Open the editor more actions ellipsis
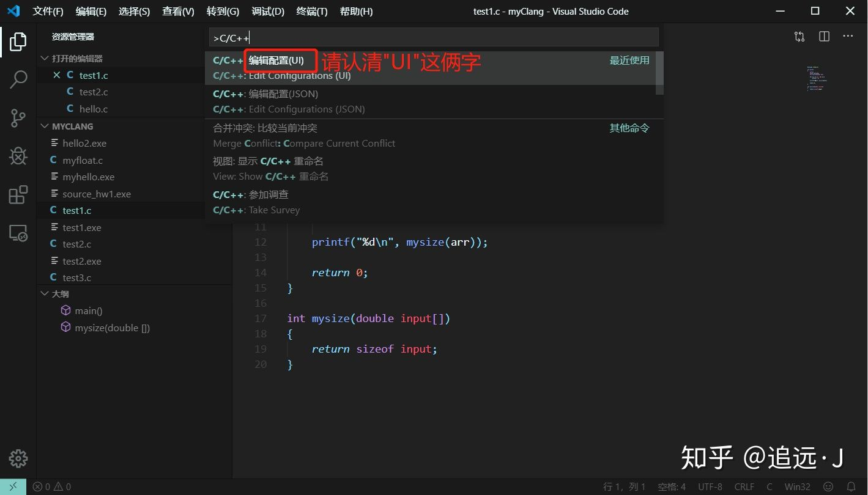Image resolution: width=868 pixels, height=495 pixels. [x=848, y=37]
